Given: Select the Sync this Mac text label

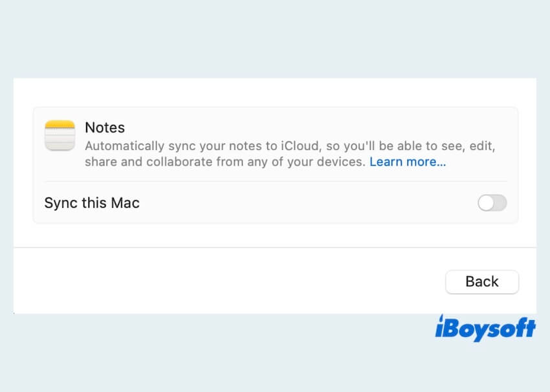Looking at the screenshot, I should [x=91, y=203].
